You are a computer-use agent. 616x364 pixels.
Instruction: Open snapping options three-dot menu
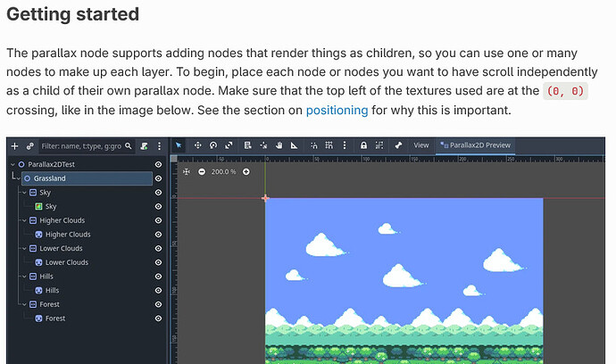345,145
